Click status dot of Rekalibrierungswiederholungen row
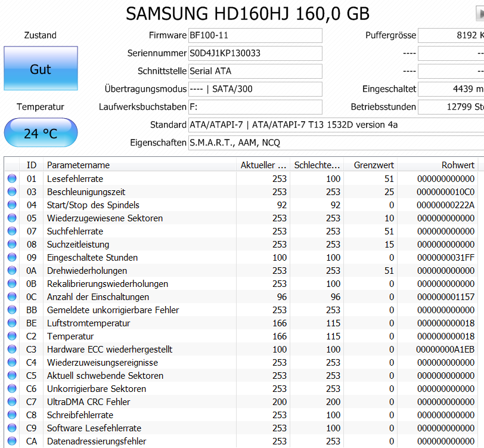 click(x=12, y=283)
